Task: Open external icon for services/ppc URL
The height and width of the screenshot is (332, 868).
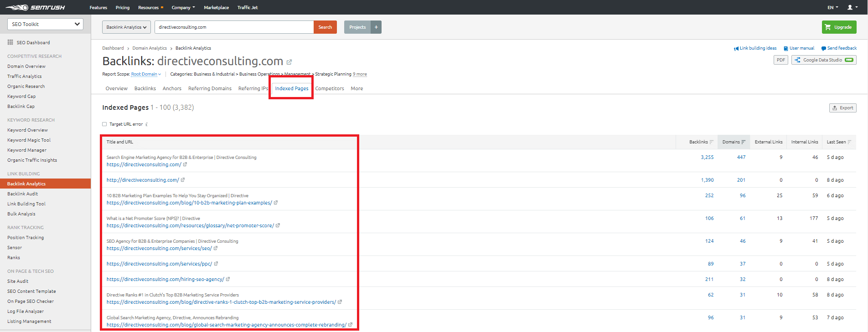Action: tap(216, 264)
